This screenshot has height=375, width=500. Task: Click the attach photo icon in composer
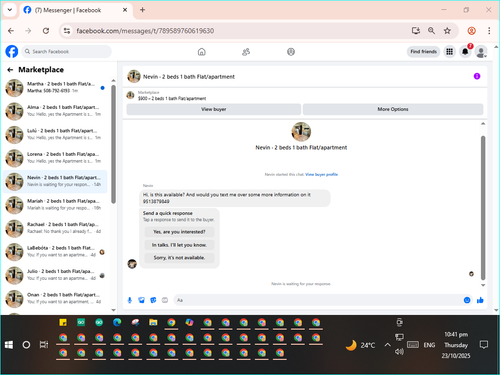pyautogui.click(x=141, y=300)
